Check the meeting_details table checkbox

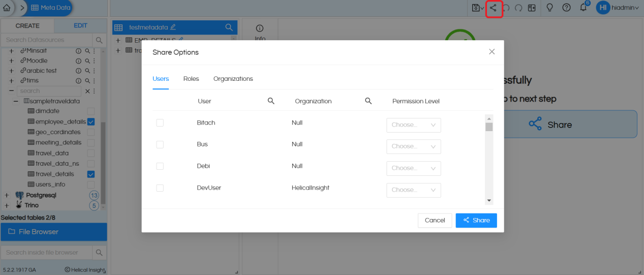click(91, 143)
